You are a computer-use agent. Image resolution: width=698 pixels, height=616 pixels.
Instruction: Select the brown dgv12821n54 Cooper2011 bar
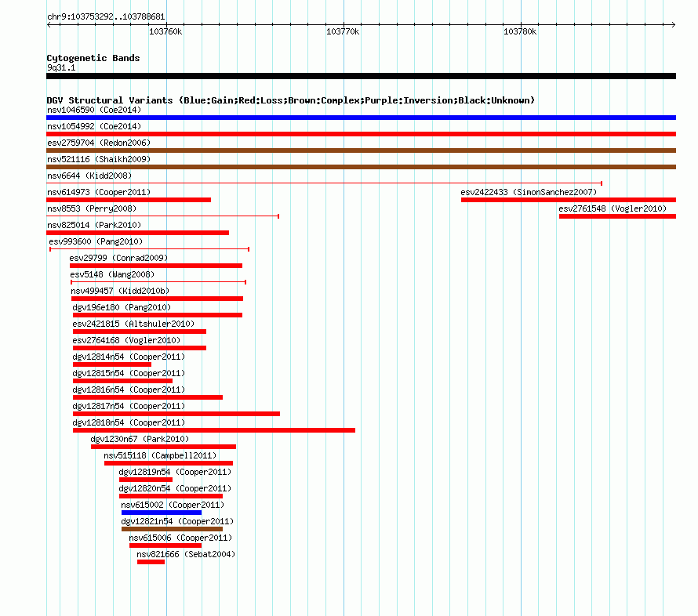tap(172, 529)
